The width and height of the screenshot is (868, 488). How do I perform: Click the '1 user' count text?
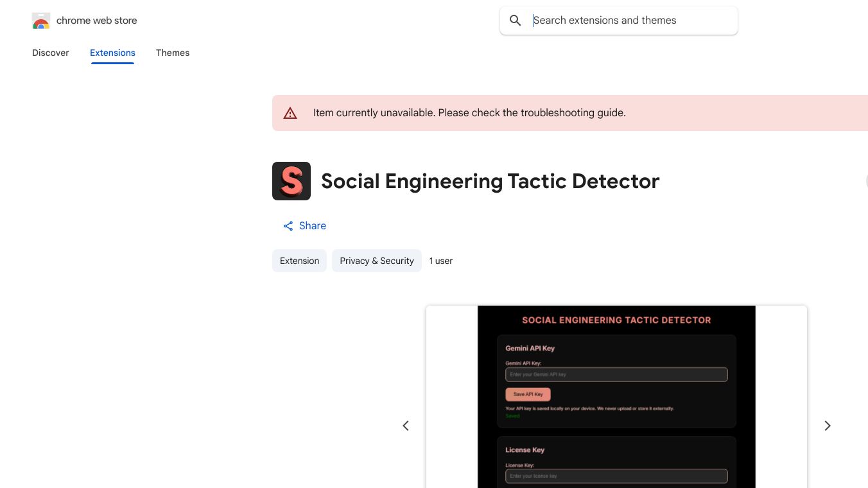click(441, 261)
